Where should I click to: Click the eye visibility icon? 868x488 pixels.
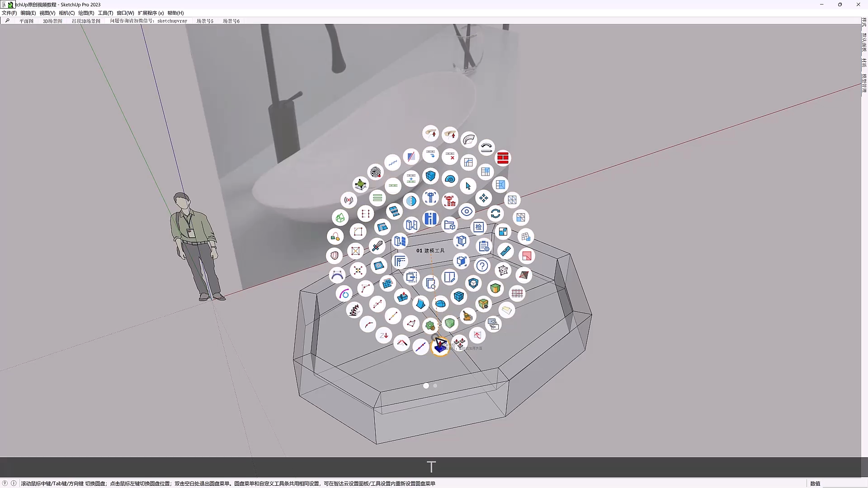coord(467,211)
